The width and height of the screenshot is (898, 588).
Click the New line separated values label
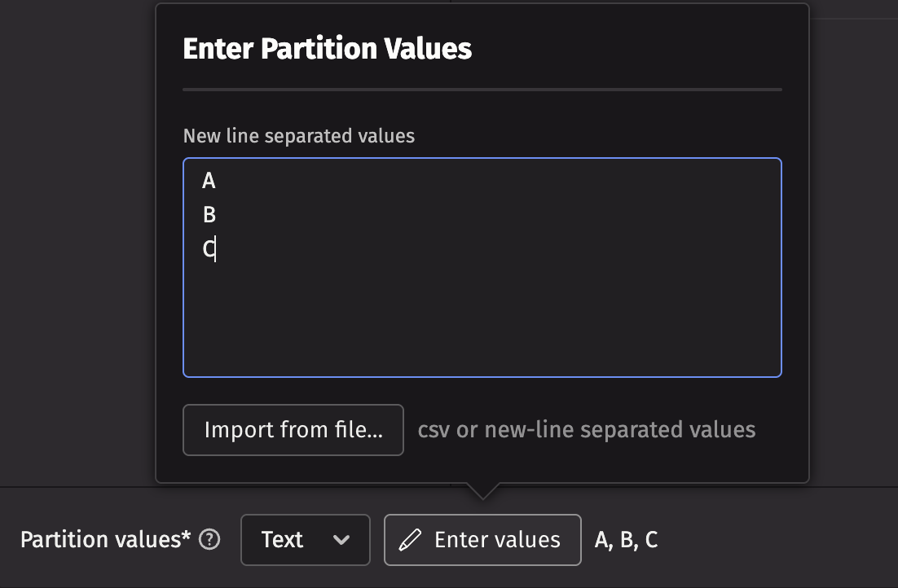coord(298,136)
